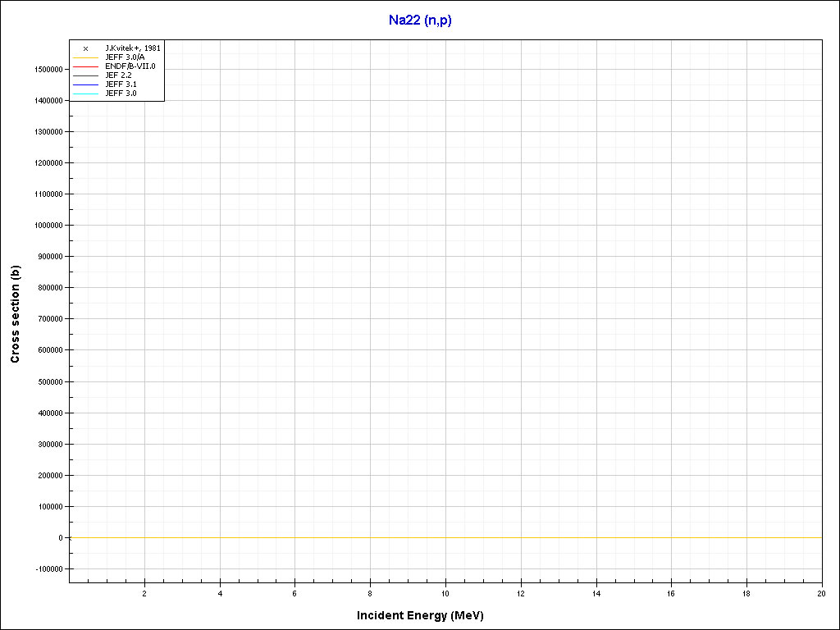Click the cyan JEFF 3.0 line swatch
This screenshot has width=840, height=630.
pos(85,94)
